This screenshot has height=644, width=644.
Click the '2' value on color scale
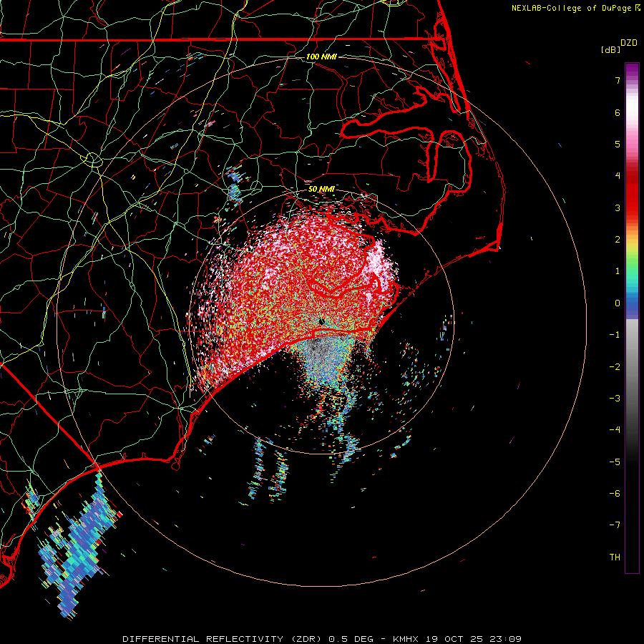point(618,240)
